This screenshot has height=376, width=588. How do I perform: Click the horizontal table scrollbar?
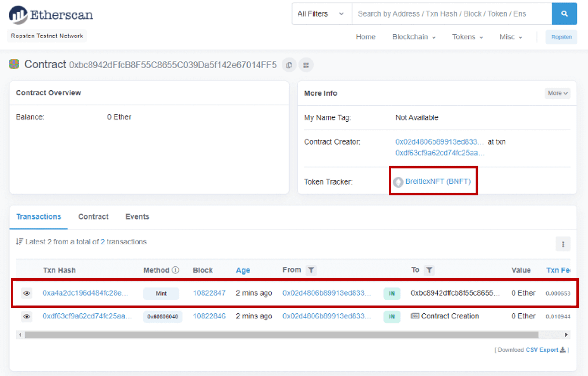tap(282, 335)
